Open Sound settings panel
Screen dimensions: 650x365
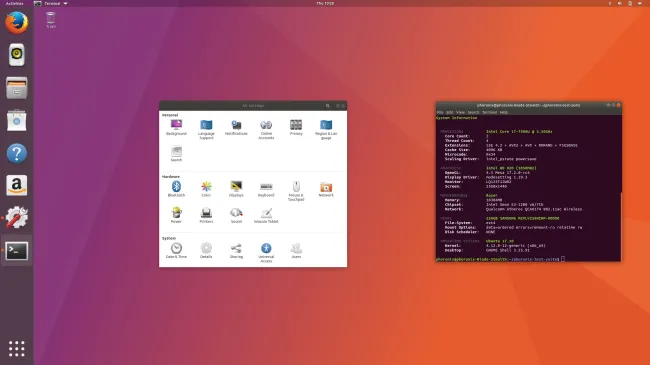(x=236, y=215)
